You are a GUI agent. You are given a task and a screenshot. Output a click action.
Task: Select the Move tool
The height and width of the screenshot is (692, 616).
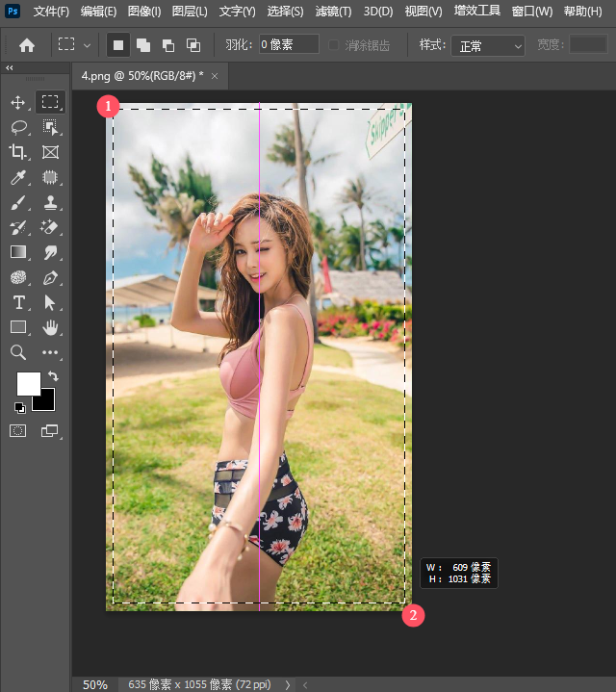pos(18,102)
